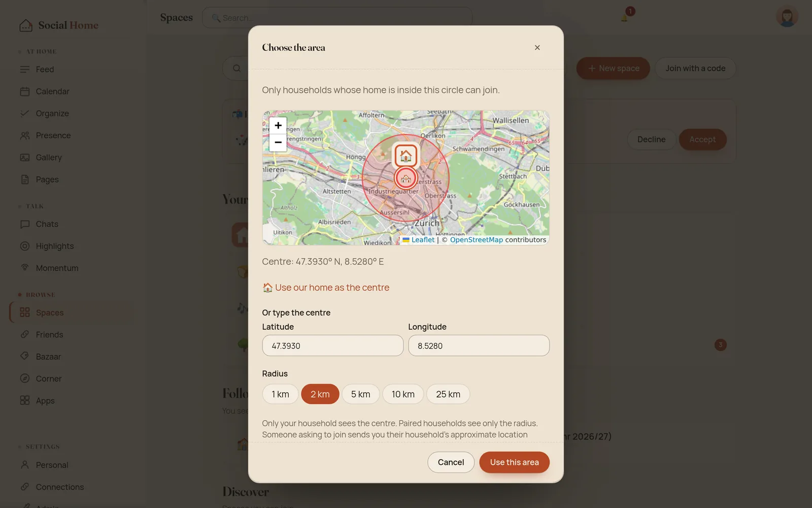This screenshot has height=508, width=812.
Task: Decline the space invitation
Action: click(651, 139)
